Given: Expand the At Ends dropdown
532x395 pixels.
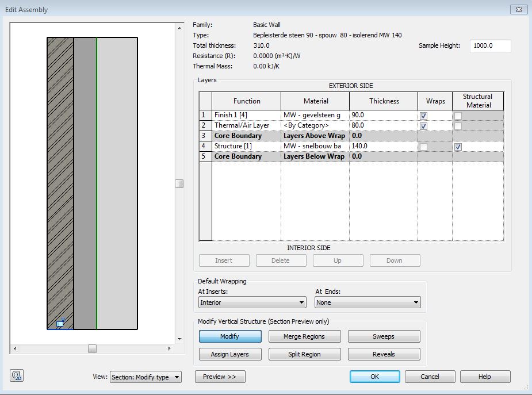Looking at the screenshot, I should tap(368, 302).
